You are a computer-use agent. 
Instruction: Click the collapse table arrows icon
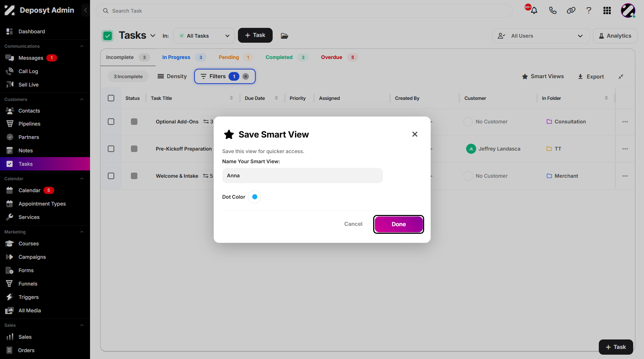(621, 76)
